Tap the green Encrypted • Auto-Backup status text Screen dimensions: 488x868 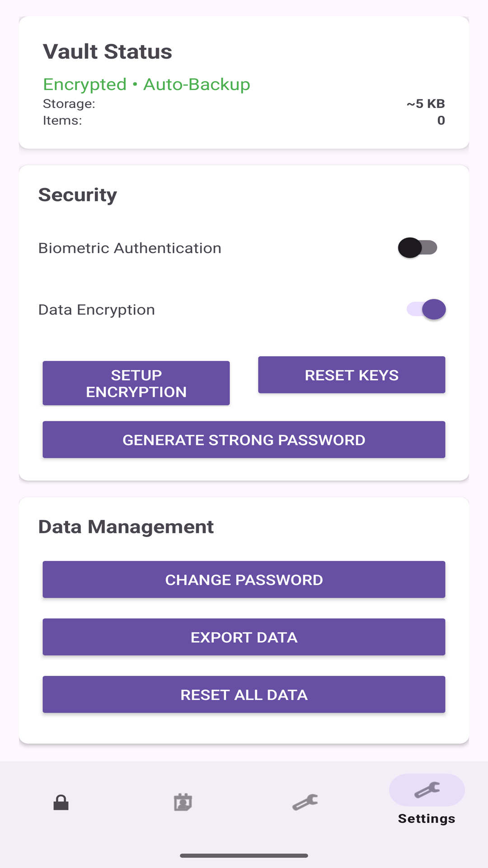[146, 85]
